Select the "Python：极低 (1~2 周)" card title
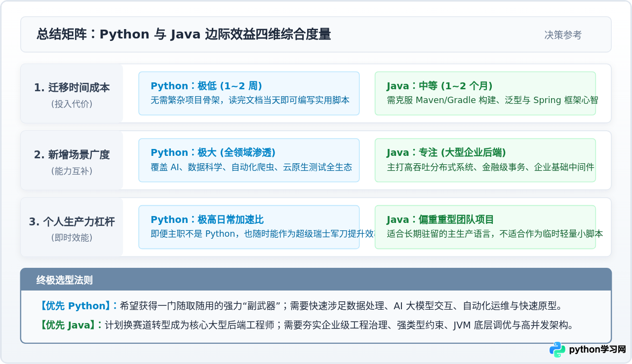 point(206,86)
